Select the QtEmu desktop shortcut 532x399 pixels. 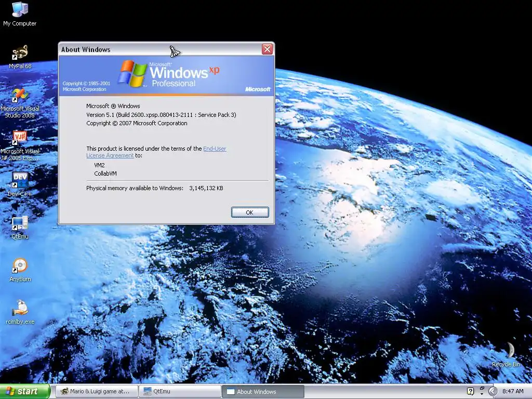coord(20,228)
